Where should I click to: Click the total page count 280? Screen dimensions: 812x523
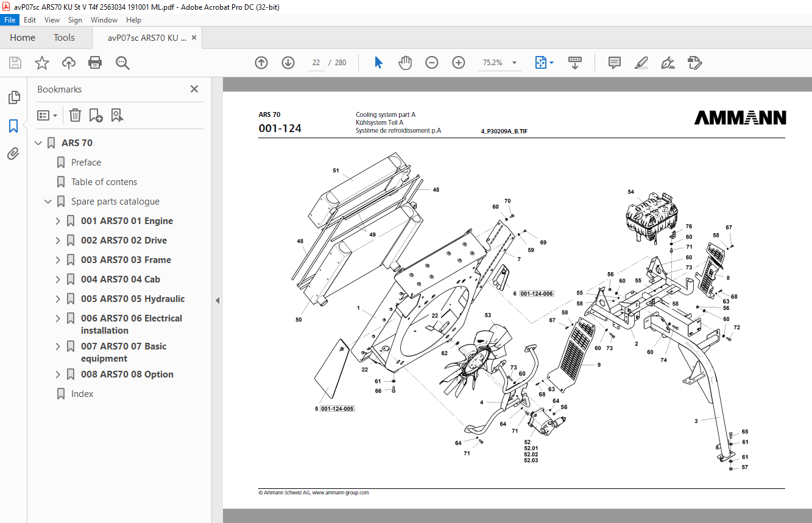point(341,63)
